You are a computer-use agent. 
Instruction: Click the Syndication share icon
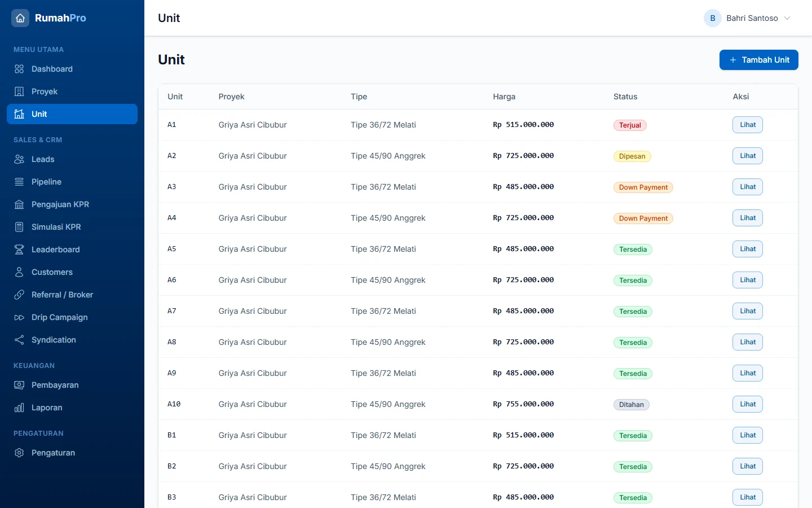tap(19, 340)
